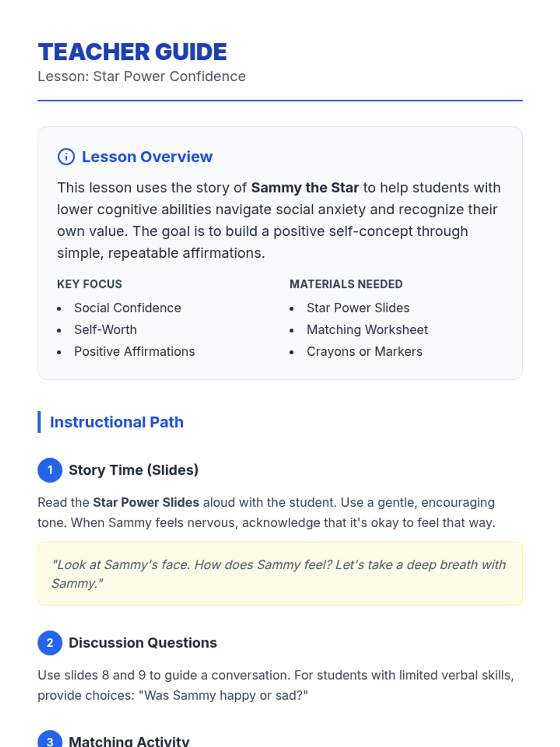
Task: Click the Instructional Path section heading
Action: tap(117, 422)
